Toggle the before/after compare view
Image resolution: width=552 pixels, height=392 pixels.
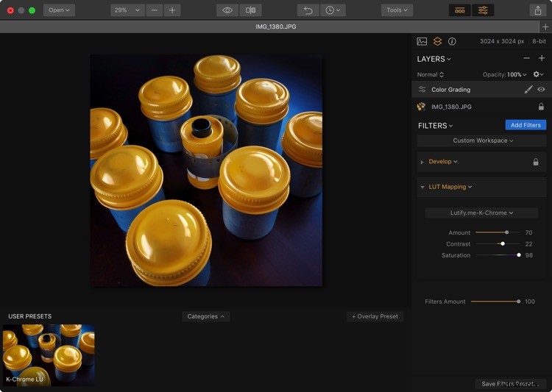click(x=251, y=10)
